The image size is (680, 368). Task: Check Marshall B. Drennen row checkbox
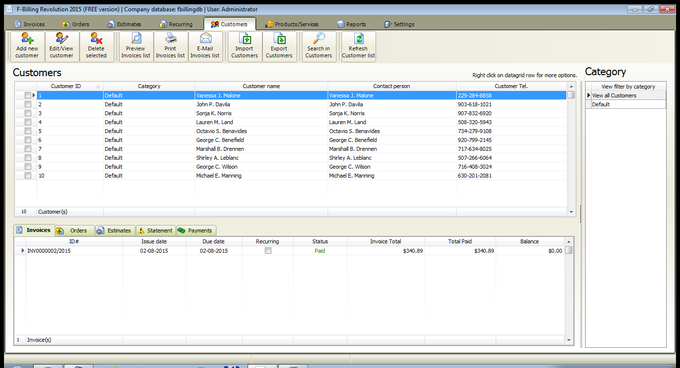tap(28, 149)
